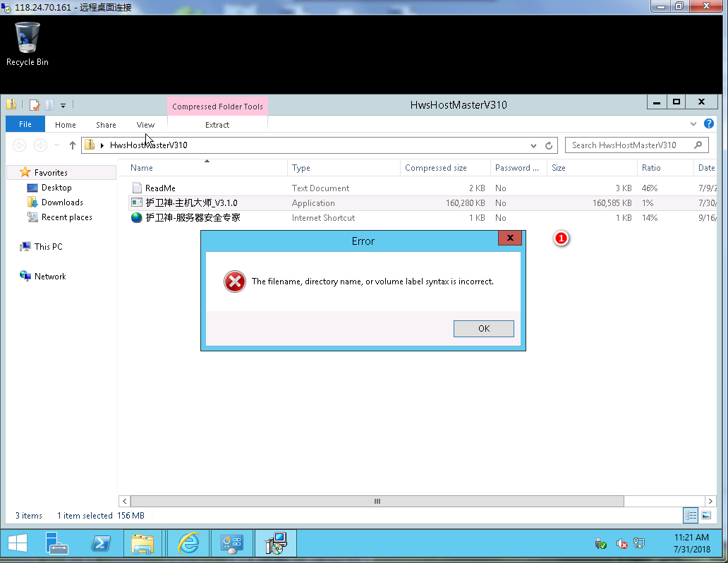Launch Internet Explorer from taskbar
This screenshot has width=728, height=563.
coord(188,543)
